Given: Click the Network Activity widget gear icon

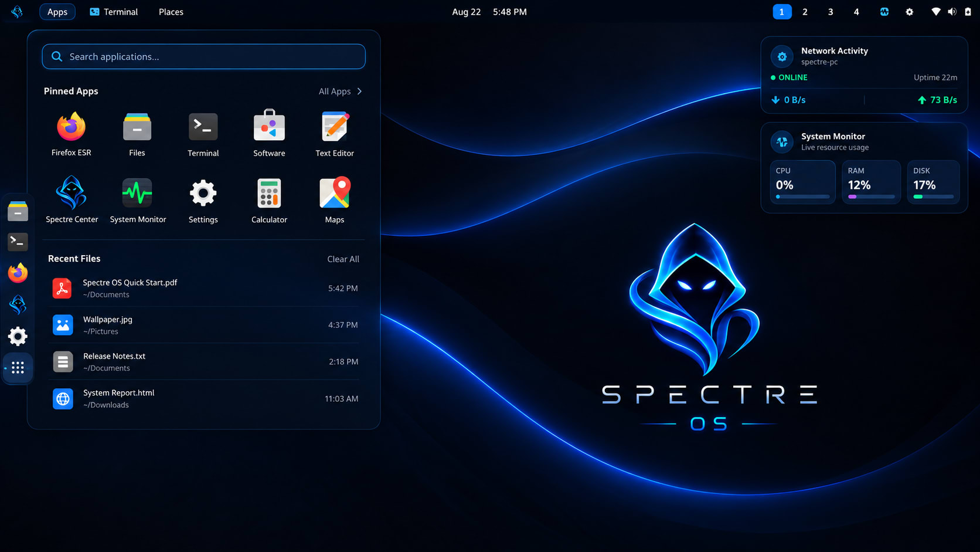Looking at the screenshot, I should point(782,56).
